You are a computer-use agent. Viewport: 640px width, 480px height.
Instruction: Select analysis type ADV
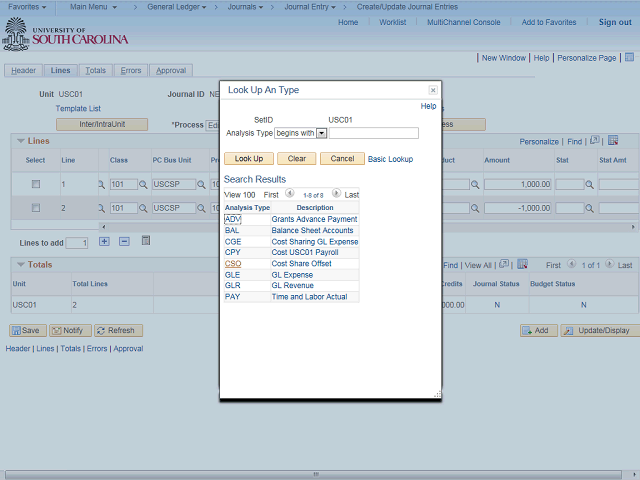click(x=233, y=219)
